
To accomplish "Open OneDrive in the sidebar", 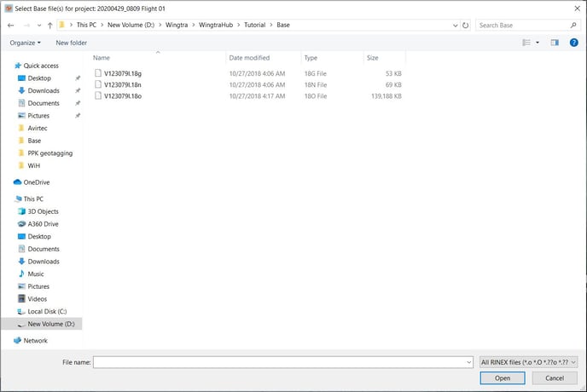I will [36, 182].
